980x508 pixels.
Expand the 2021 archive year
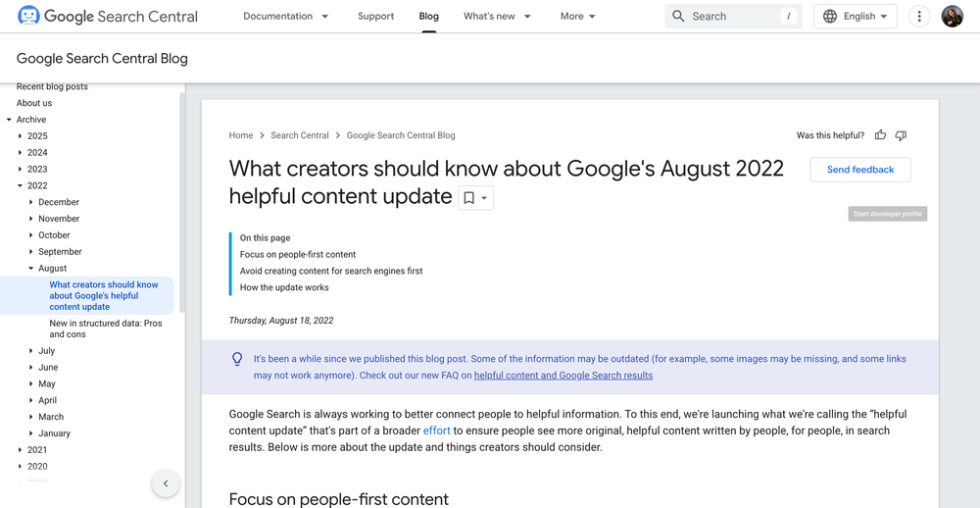tap(20, 450)
